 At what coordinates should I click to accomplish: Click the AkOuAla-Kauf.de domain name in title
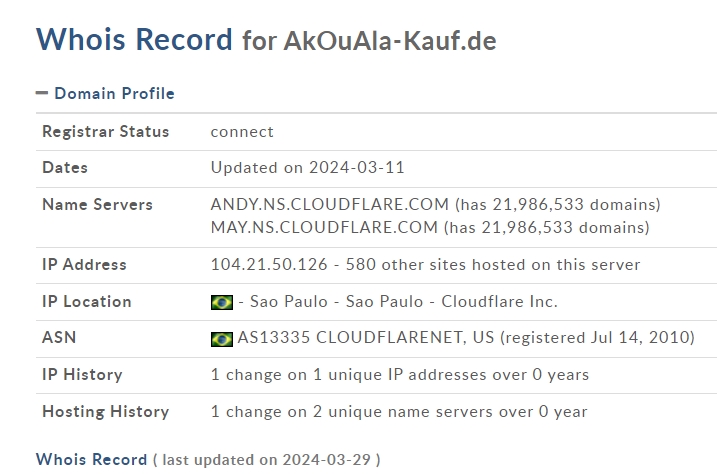[390, 41]
